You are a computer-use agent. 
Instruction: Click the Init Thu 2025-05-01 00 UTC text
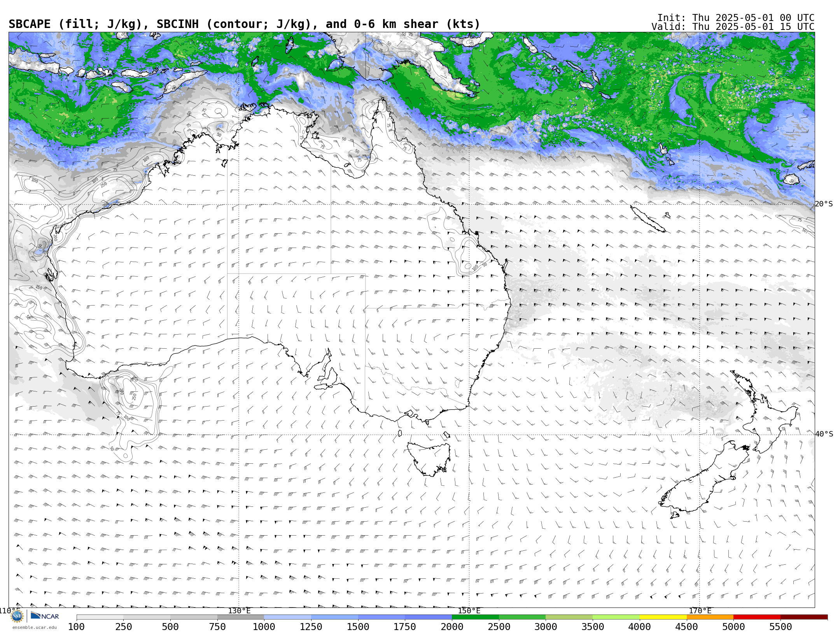click(x=736, y=18)
